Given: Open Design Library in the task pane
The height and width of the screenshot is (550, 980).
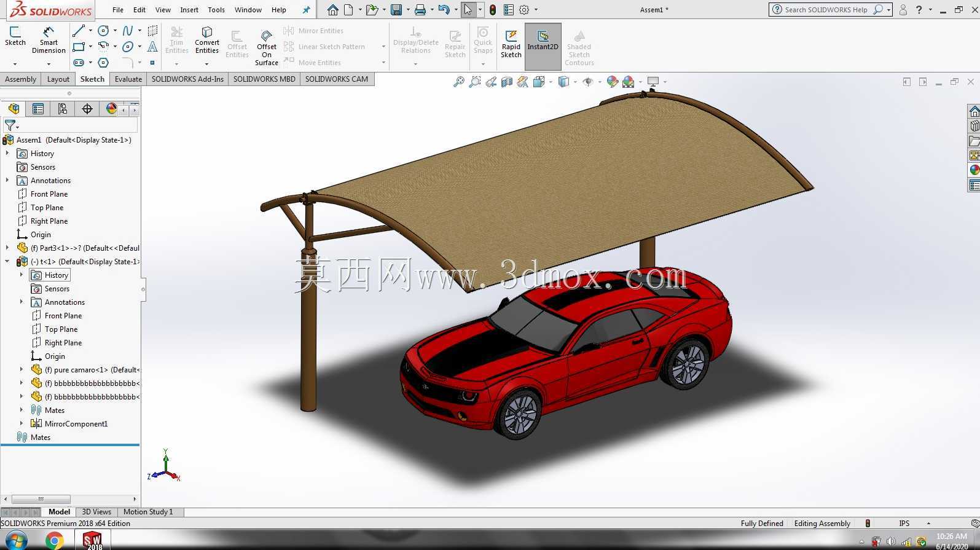Looking at the screenshot, I should [x=974, y=126].
